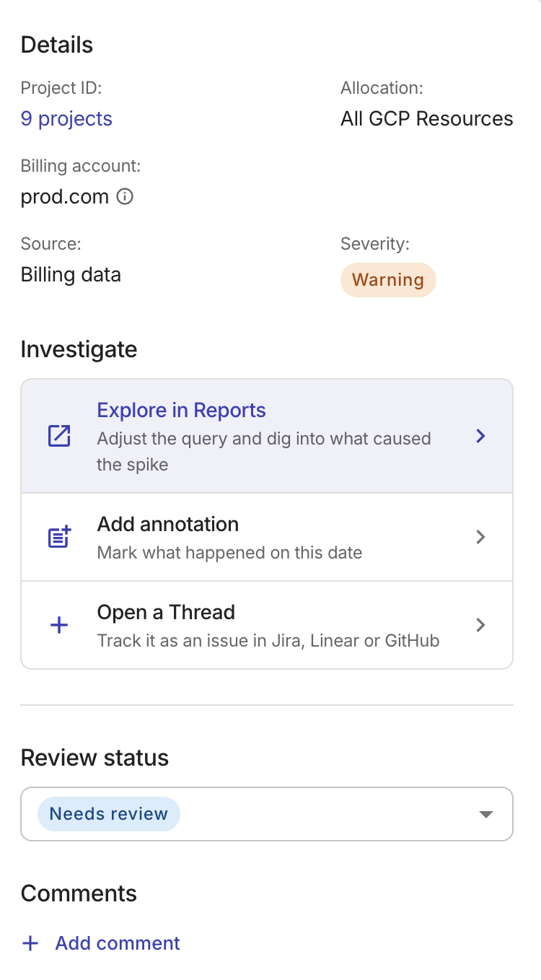Click the chevron on Add annotation row

point(481,537)
